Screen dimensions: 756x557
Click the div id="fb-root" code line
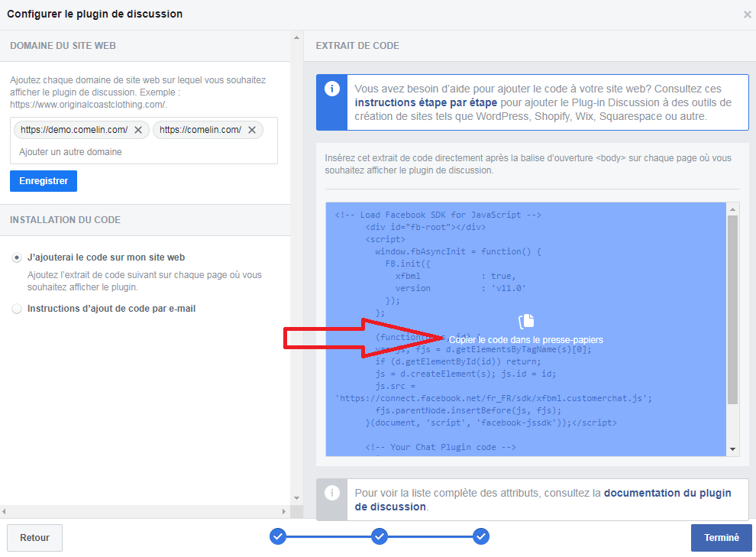point(425,227)
